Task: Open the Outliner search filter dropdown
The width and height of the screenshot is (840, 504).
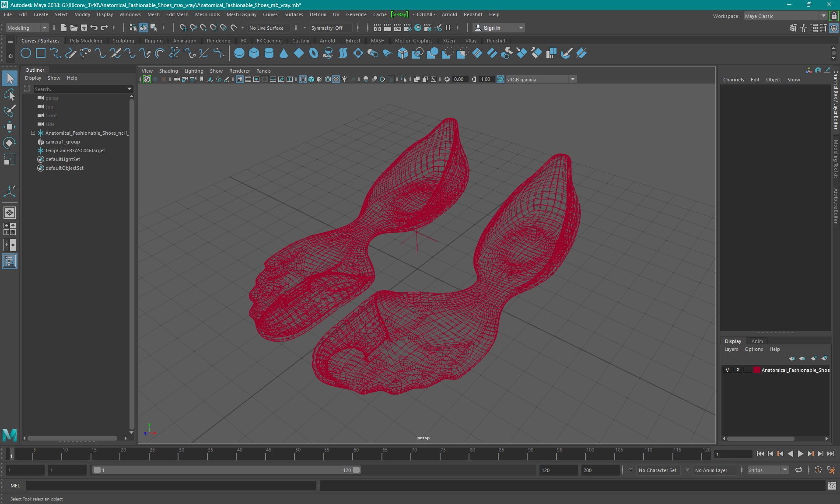Action: tap(129, 89)
